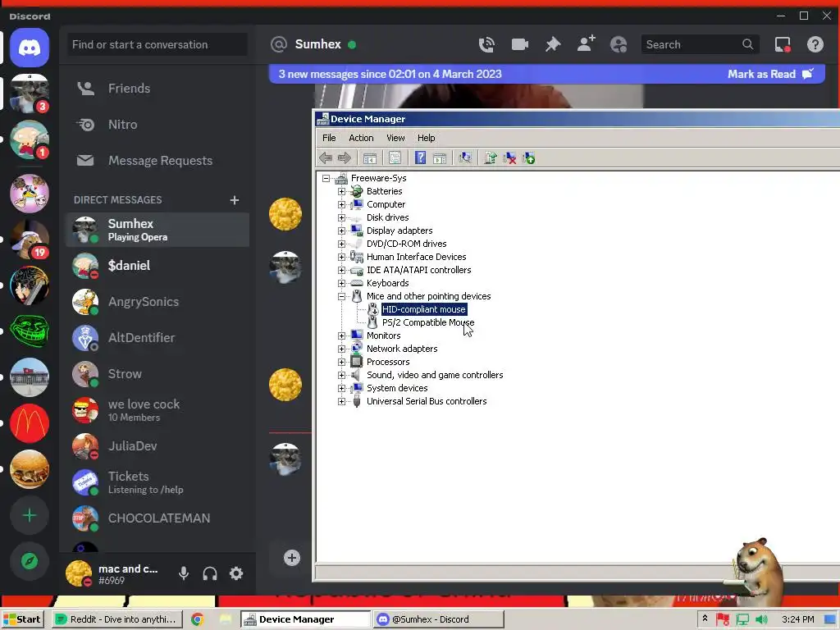Add friends to DM icon
The height and width of the screenshot is (630, 840).
586,44
